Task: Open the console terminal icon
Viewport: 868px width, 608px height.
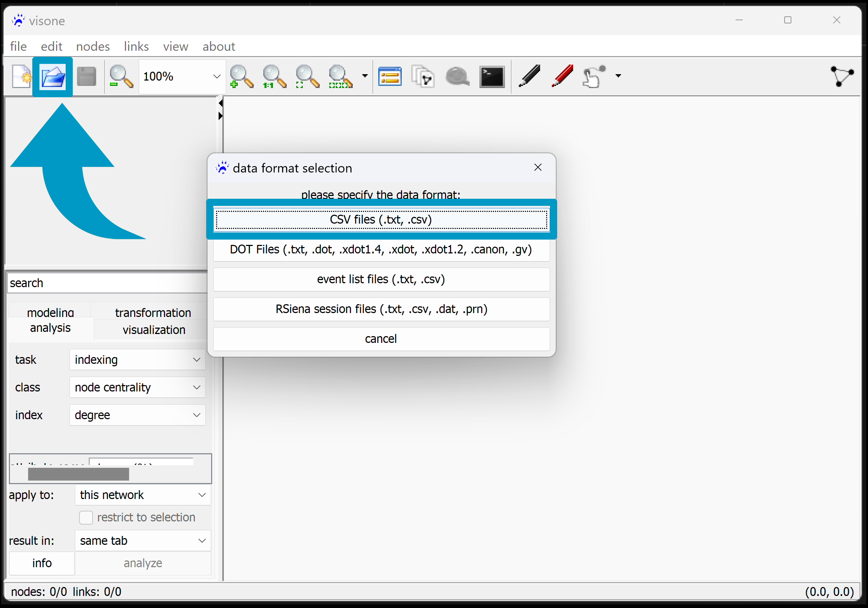Action: [492, 77]
